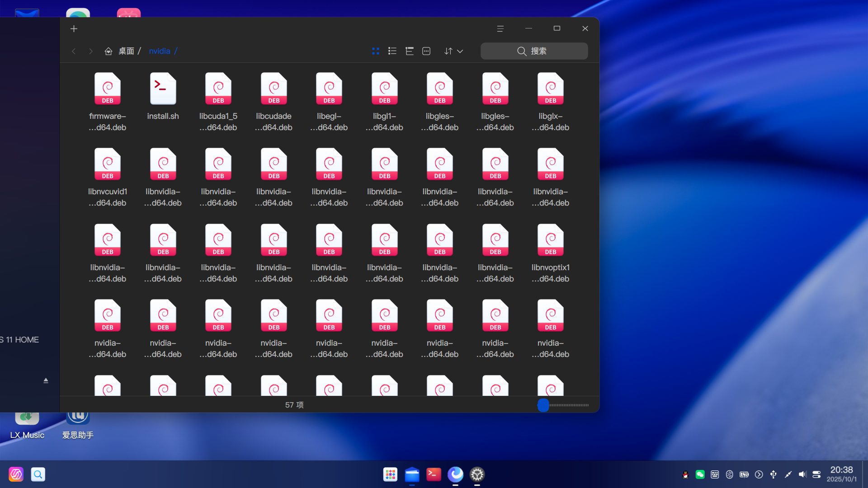This screenshot has height=488, width=868.
Task: Click the WeChat tray icon
Action: tap(700, 474)
